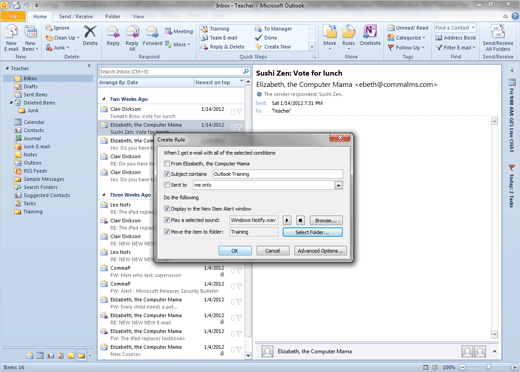Click Unread/Read in Tags group
The image size is (520, 372).
pyautogui.click(x=407, y=28)
